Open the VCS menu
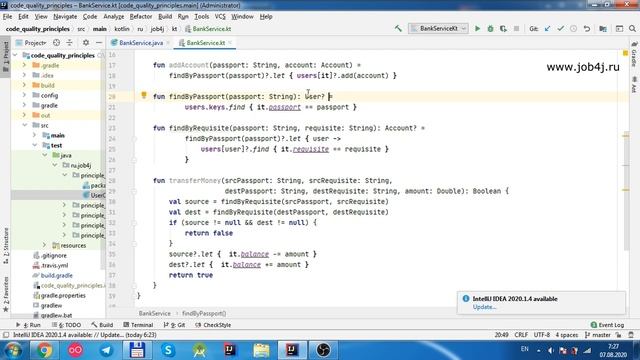The image size is (640, 360). (220, 17)
